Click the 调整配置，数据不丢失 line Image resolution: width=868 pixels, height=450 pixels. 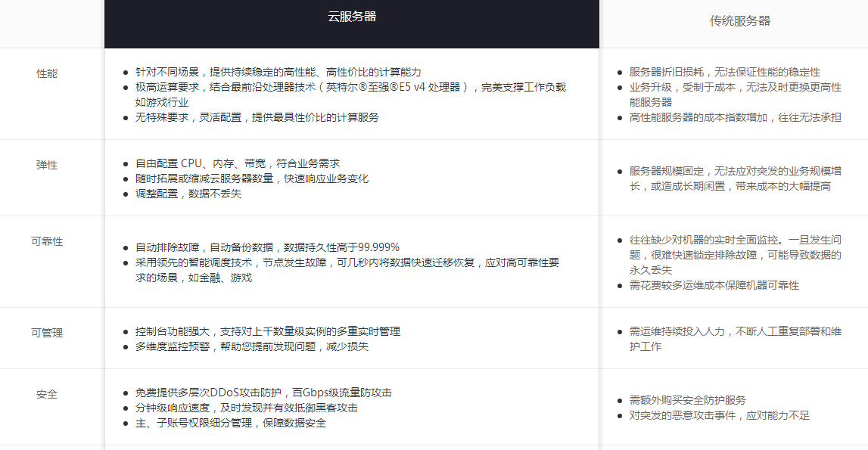point(188,194)
